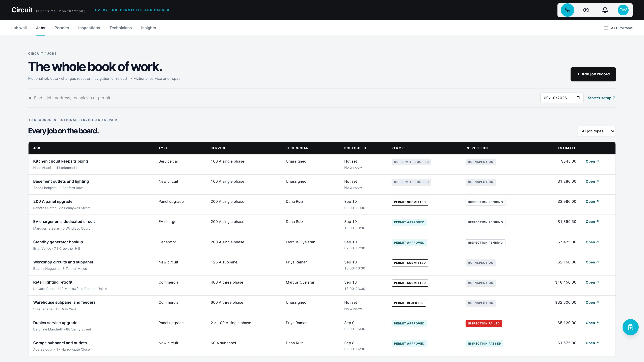Open the Warehouse subpanel and feeders job
Image resolution: width=644 pixels, height=362 pixels.
click(x=592, y=303)
